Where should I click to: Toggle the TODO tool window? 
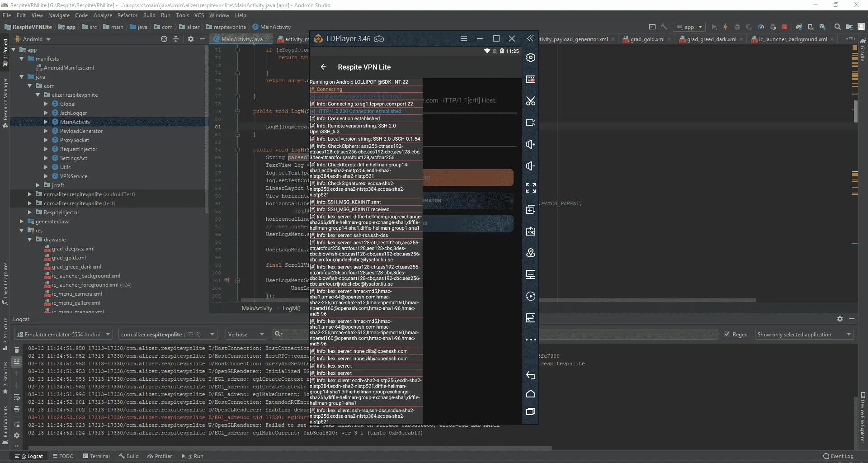click(x=63, y=456)
